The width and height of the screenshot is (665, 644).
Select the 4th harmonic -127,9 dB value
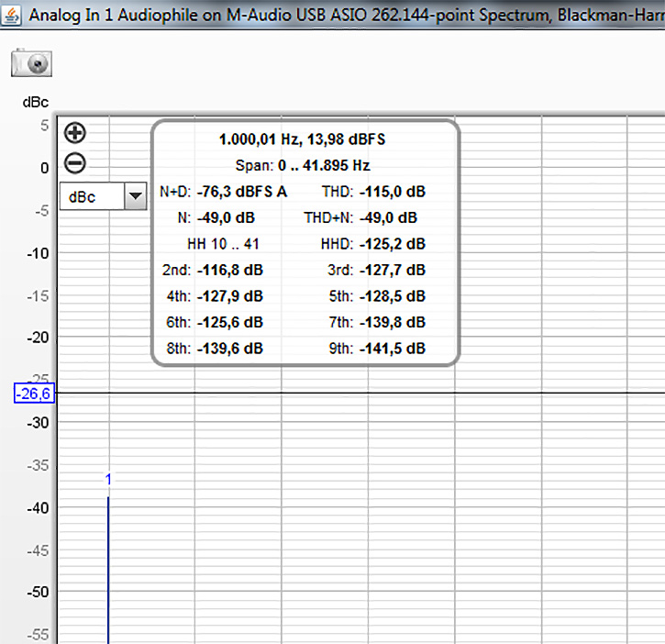(230, 296)
